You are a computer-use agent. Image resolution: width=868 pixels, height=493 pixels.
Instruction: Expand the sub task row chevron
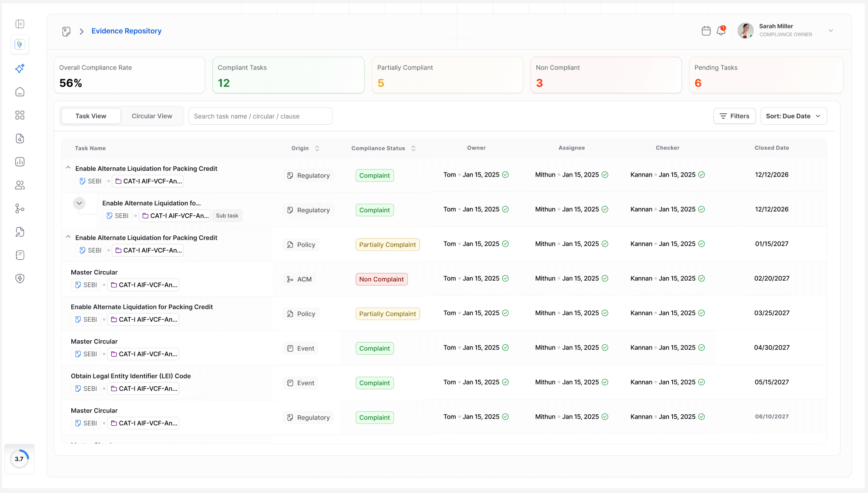coord(79,203)
